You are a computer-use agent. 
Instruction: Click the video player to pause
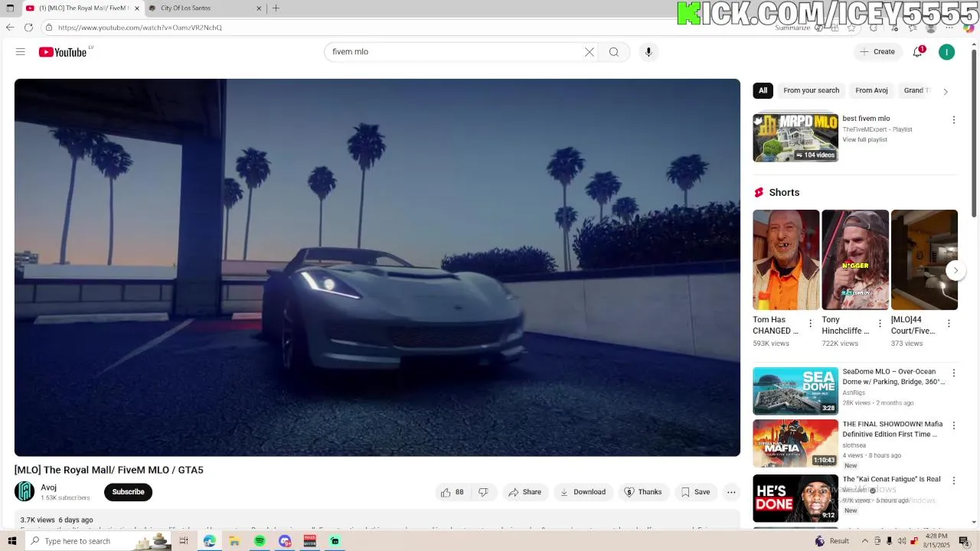pos(377,268)
